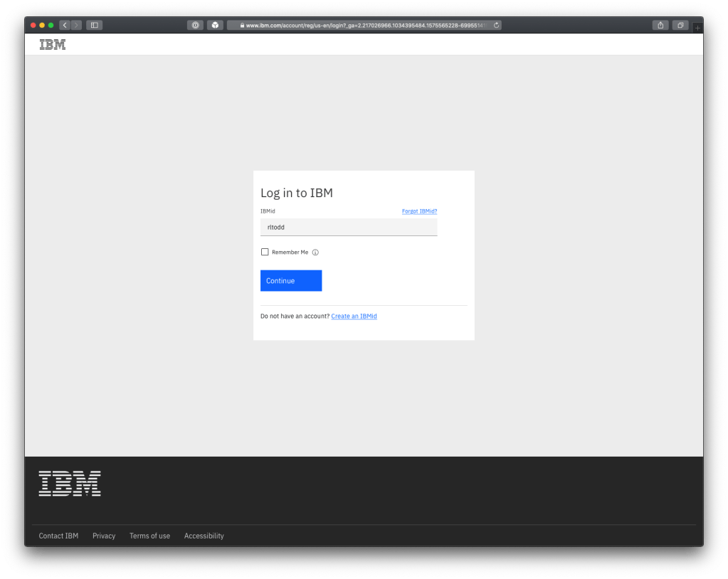Viewport: 728px width, 579px height.
Task: Click into the IBMid input field
Action: (x=349, y=228)
